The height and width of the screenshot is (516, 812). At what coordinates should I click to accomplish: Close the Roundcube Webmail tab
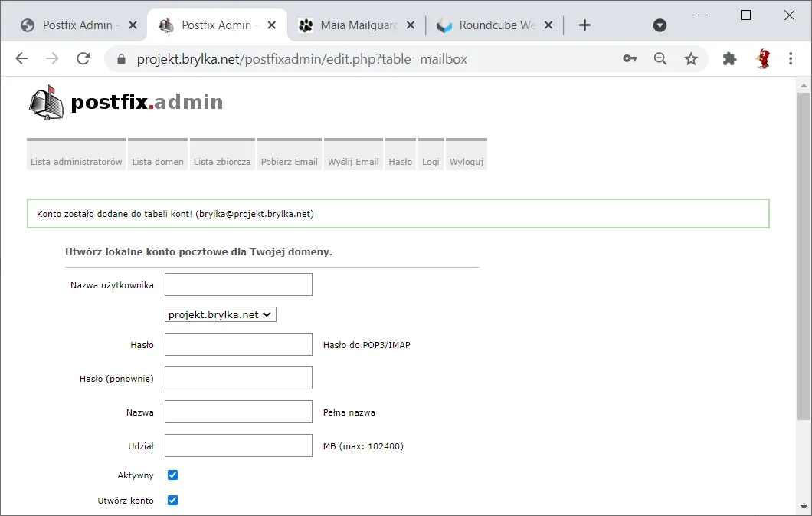(x=549, y=25)
